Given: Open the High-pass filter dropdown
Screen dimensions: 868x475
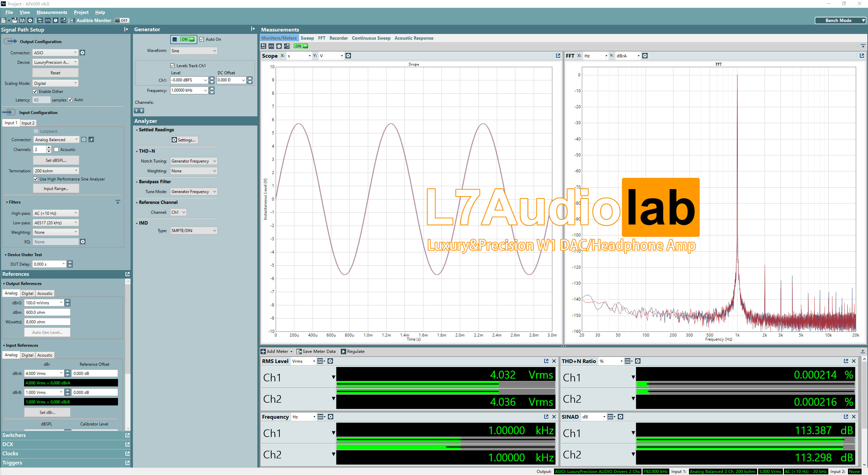Looking at the screenshot, I should [56, 213].
